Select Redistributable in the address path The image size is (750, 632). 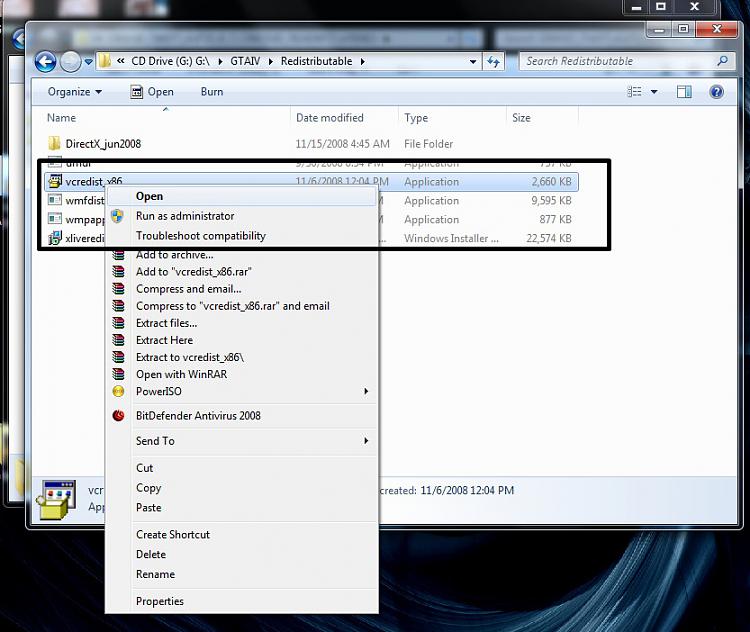tap(316, 61)
